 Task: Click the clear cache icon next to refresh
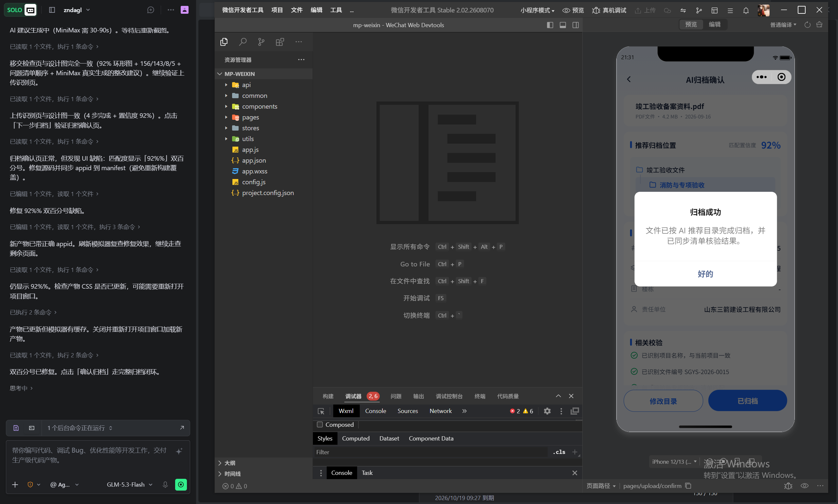tap(819, 25)
